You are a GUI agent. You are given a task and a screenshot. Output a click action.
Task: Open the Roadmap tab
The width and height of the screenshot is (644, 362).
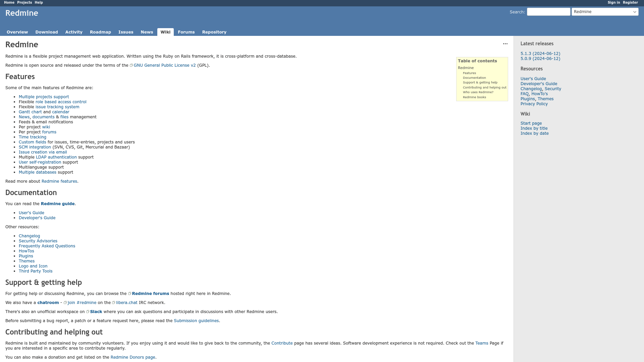pos(100,32)
